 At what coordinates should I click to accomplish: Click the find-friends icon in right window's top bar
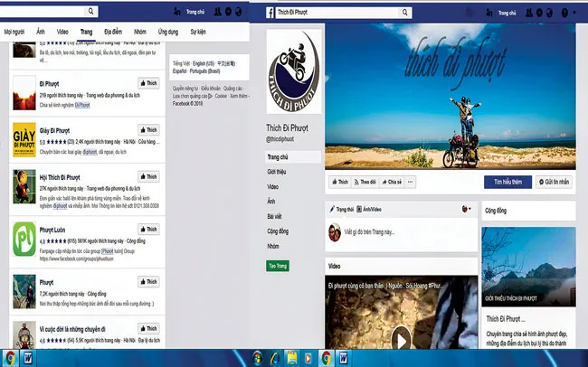coord(489,14)
